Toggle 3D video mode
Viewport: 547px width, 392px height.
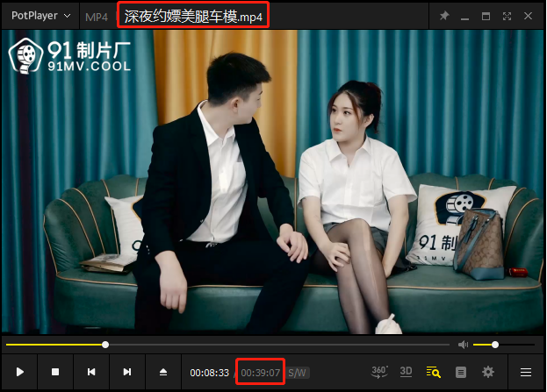pyautogui.click(x=407, y=372)
